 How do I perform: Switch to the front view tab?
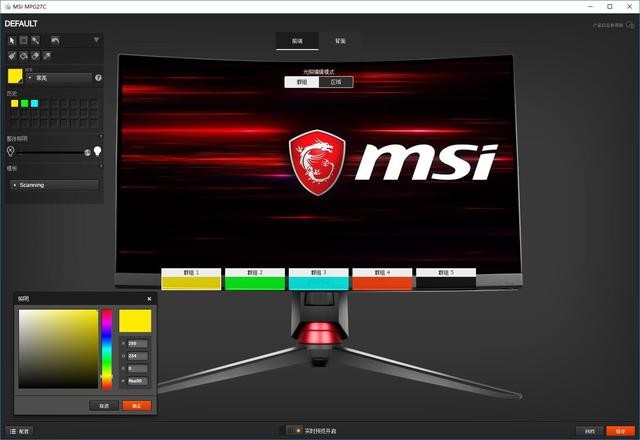click(x=297, y=41)
